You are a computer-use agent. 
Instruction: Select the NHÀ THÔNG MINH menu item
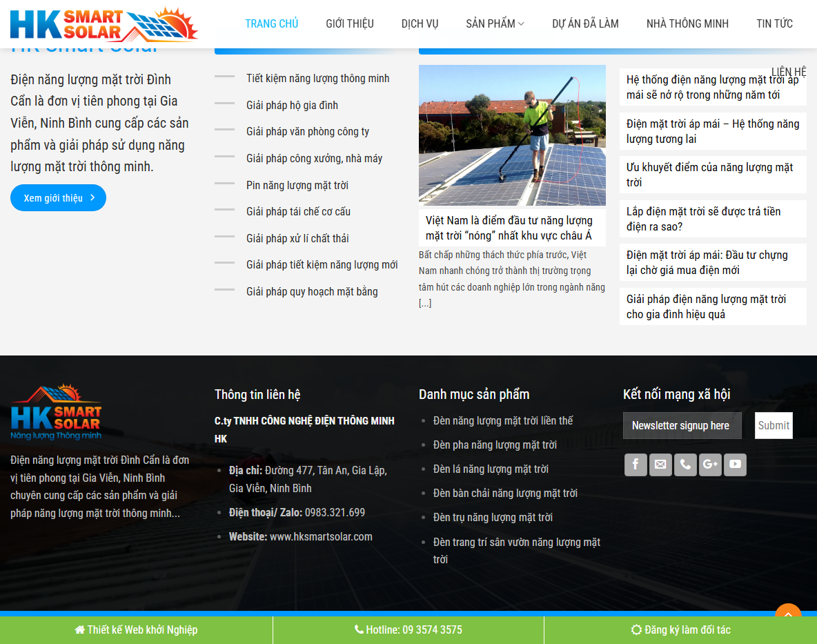(687, 23)
